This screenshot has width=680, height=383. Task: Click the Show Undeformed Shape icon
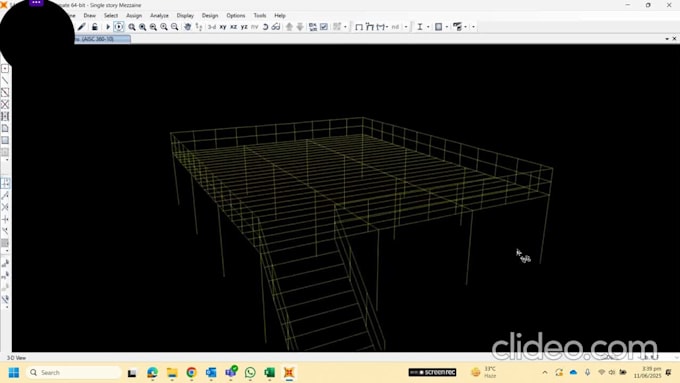pos(359,27)
